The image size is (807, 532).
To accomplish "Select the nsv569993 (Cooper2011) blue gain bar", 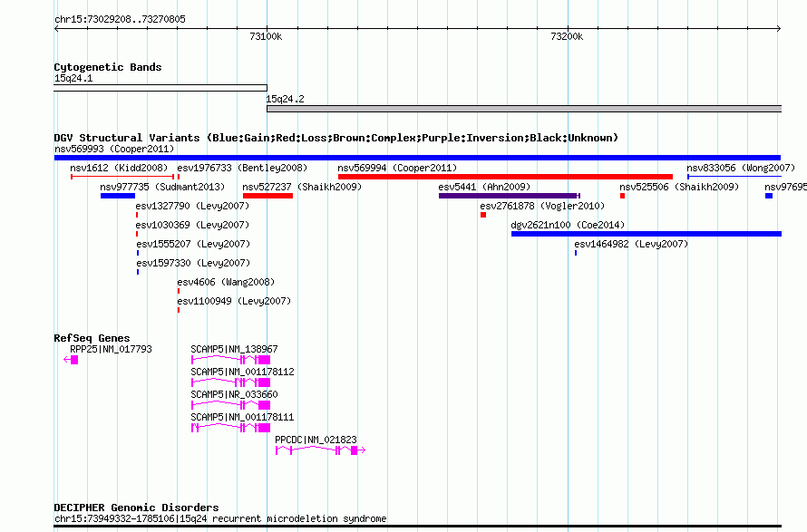I will [x=417, y=158].
